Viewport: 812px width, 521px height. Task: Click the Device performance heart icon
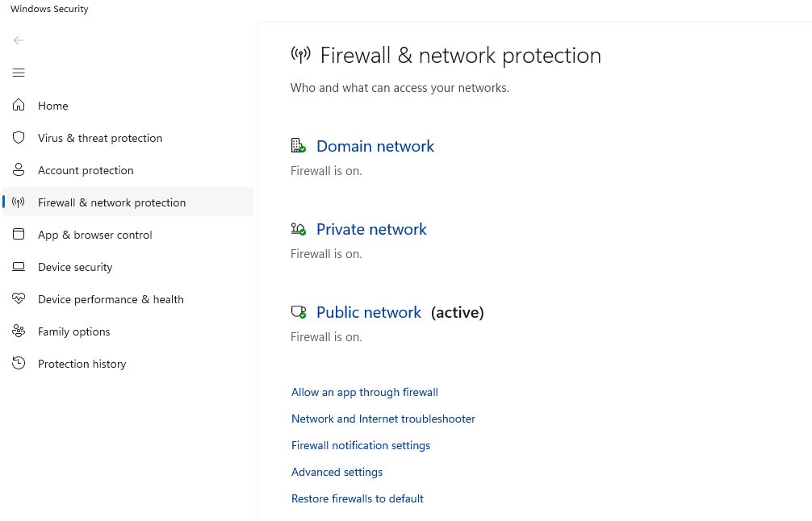click(x=19, y=299)
